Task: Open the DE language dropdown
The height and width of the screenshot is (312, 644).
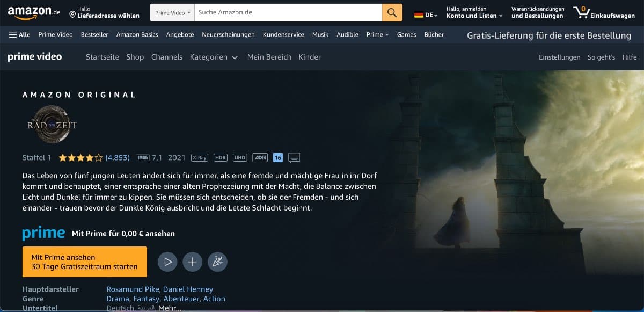Action: click(426, 15)
